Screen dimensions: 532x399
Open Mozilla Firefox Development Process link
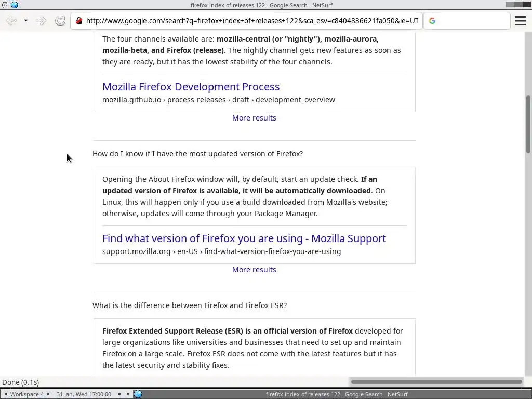coord(191,87)
